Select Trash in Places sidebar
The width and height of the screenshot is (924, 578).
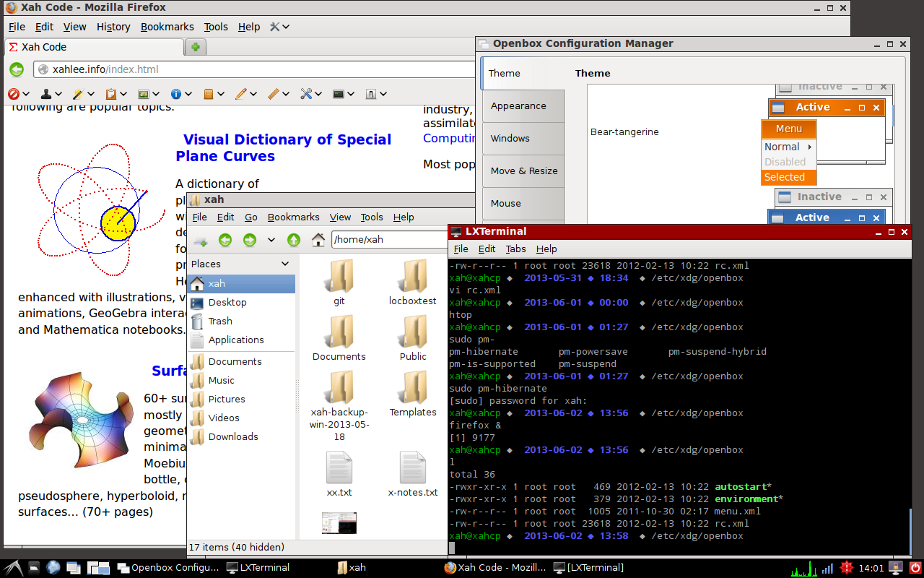(x=241, y=321)
